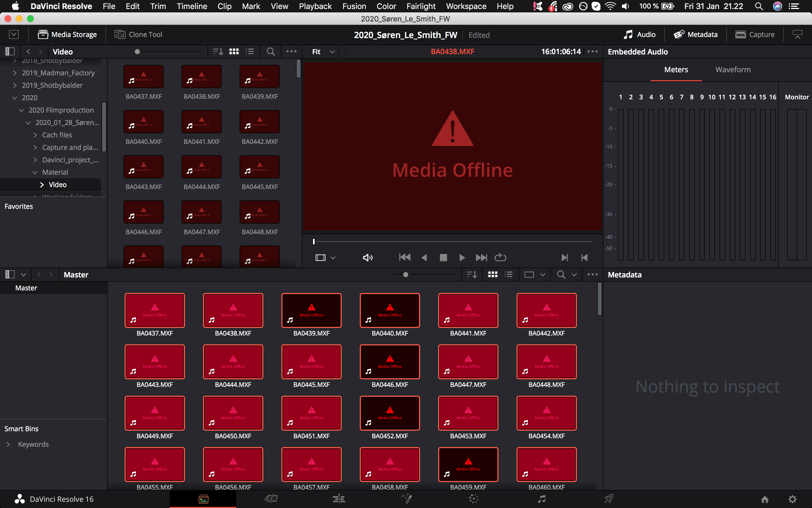Toggle loop playback in viewer
The image size is (812, 508).
coord(500,258)
